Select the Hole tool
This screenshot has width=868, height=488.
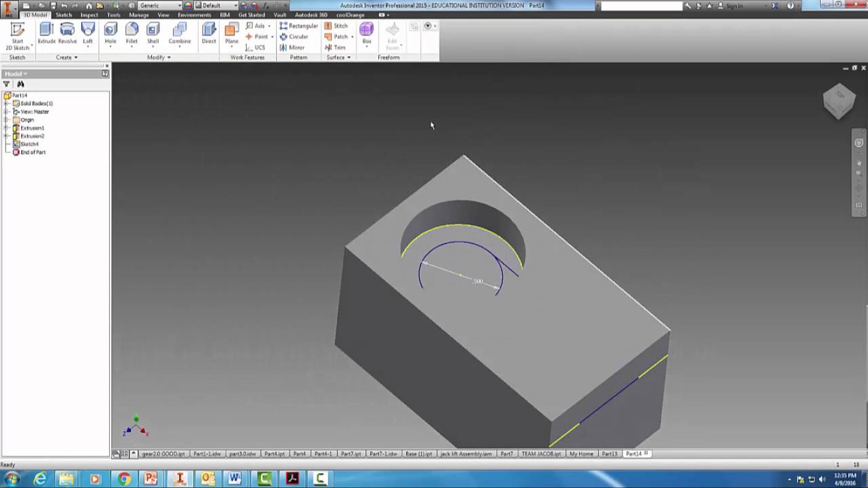(x=111, y=33)
